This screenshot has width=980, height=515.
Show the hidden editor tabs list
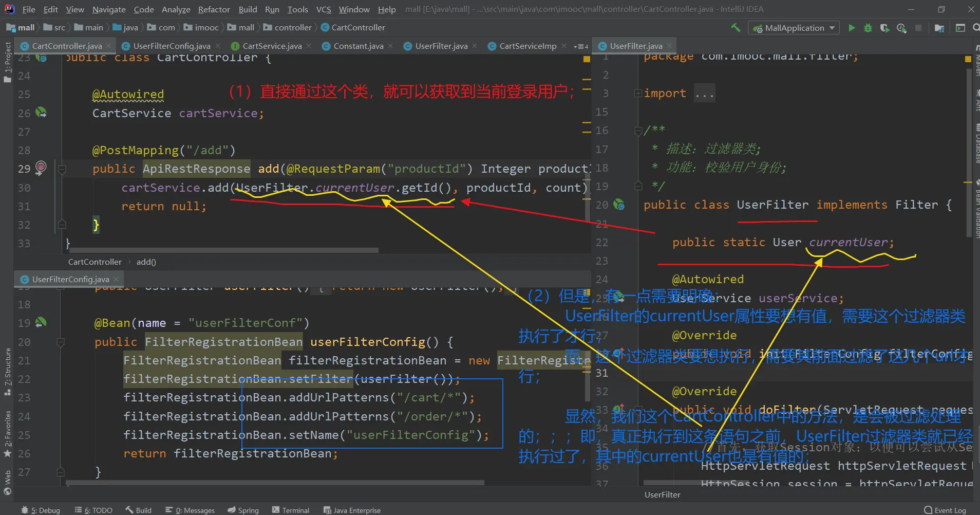pos(581,46)
